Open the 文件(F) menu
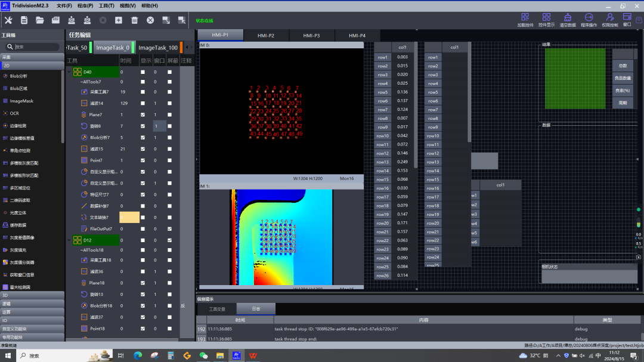Viewport: 644px width, 362px height. click(x=64, y=5)
